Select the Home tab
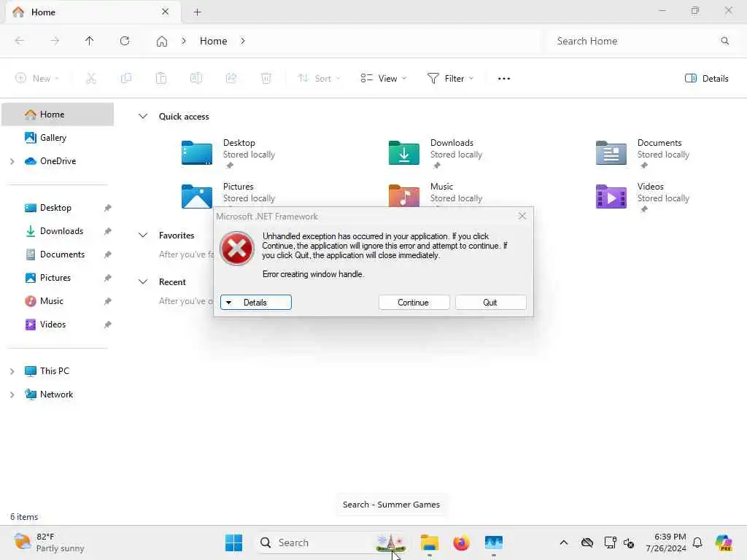 [93, 12]
